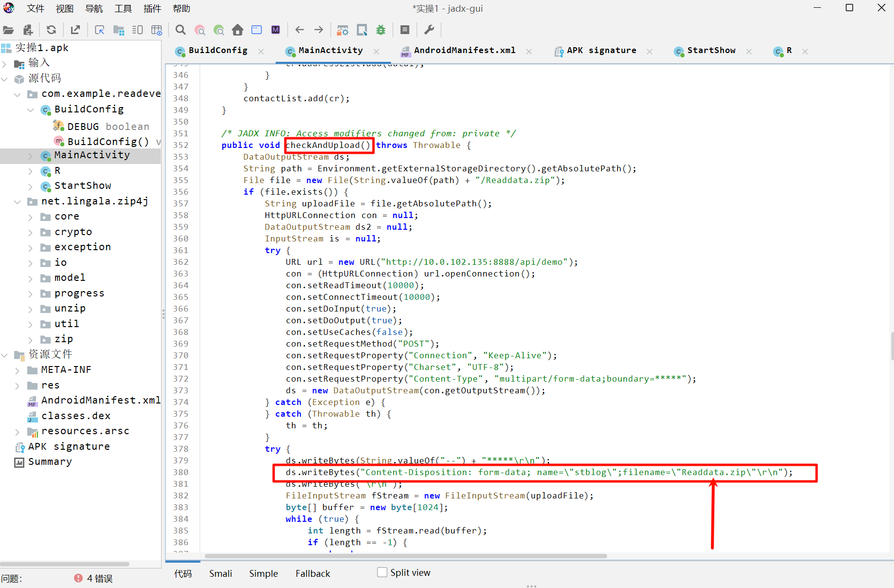Navigate back with left arrow icon
The width and height of the screenshot is (894, 588).
click(x=299, y=30)
